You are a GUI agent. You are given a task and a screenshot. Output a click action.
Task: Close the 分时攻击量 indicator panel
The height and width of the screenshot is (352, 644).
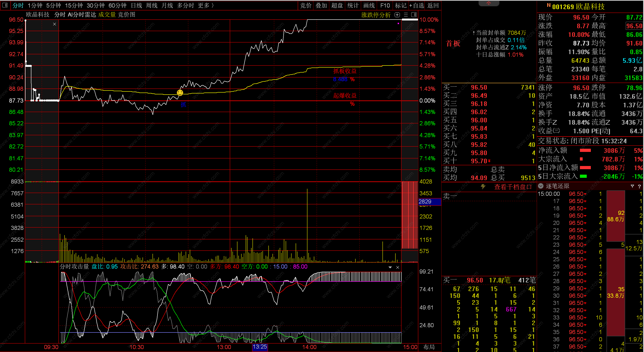397,267
